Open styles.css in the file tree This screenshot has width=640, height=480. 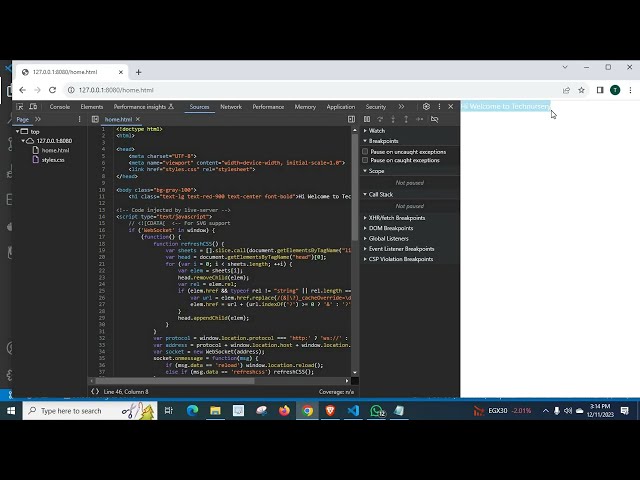point(53,160)
